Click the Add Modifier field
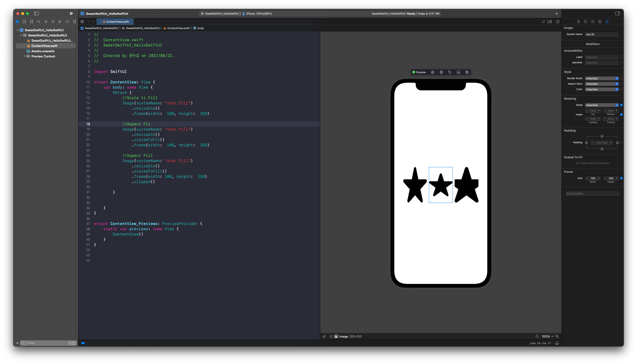Screen dimensions: 637x364 click(x=592, y=194)
